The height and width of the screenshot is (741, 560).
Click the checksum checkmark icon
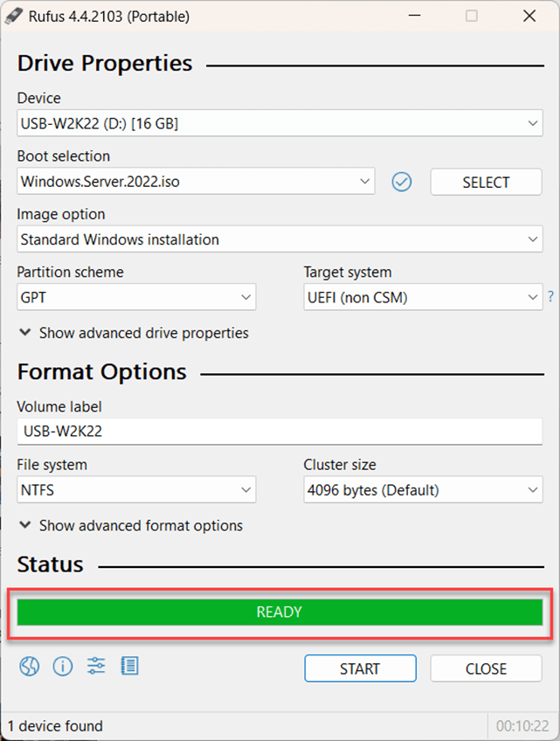401,182
